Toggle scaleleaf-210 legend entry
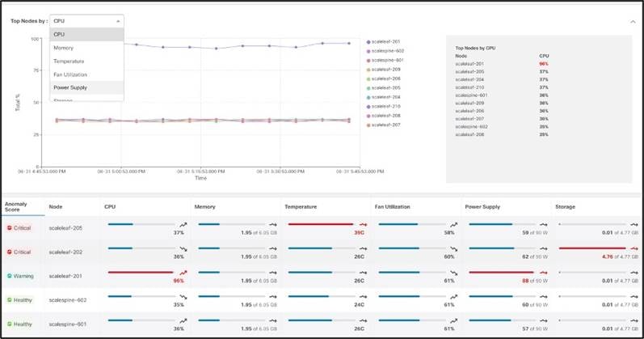 tap(383, 106)
